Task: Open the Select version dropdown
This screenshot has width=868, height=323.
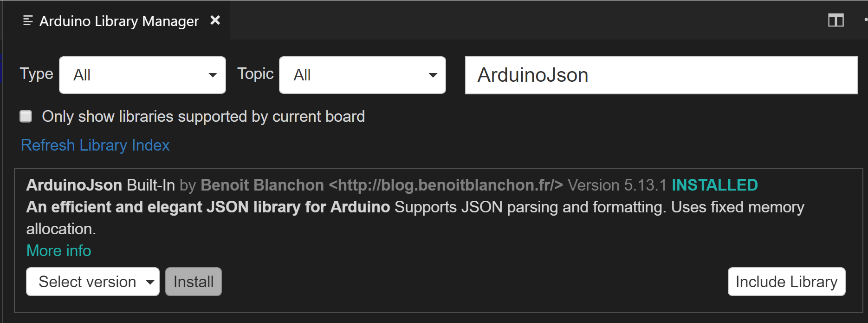Action: (92, 282)
